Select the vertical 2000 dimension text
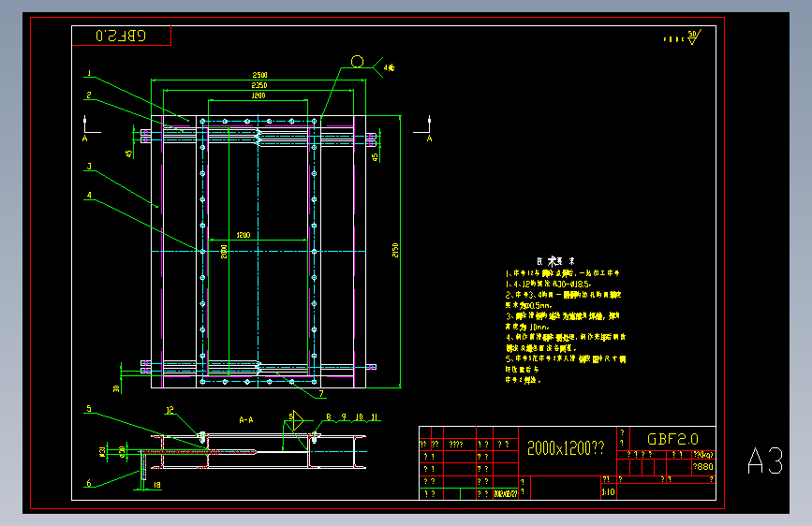Viewport: 812px width, 526px height. click(224, 252)
